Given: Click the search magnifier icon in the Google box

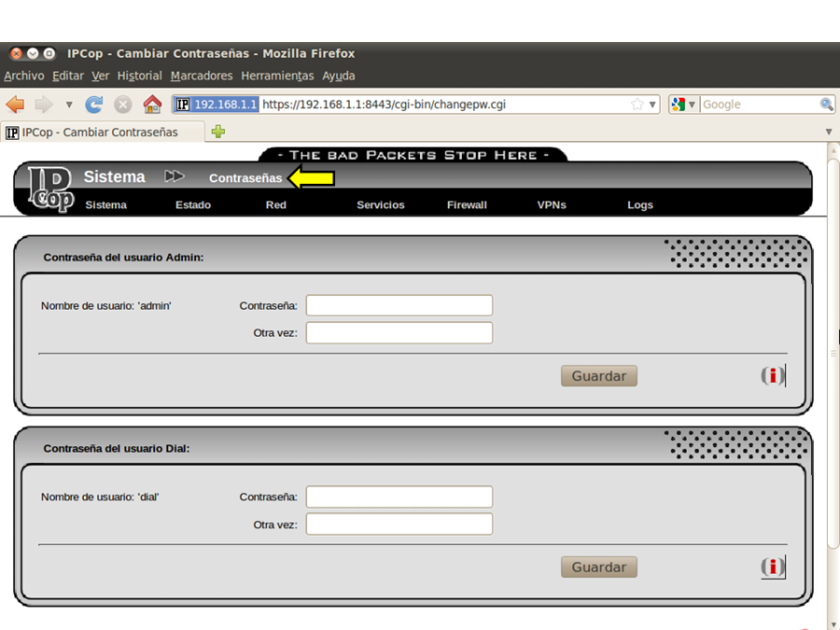Looking at the screenshot, I should [x=826, y=105].
